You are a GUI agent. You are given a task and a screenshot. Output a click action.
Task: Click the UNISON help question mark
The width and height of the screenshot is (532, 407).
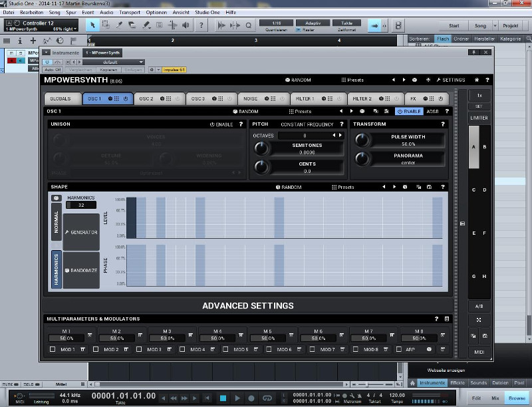[241, 124]
